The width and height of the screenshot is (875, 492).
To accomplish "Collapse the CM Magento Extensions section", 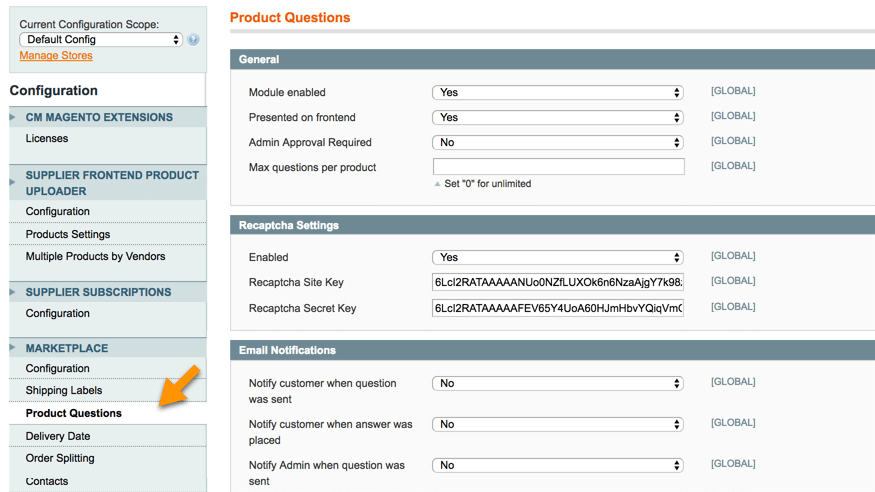I will click(13, 118).
